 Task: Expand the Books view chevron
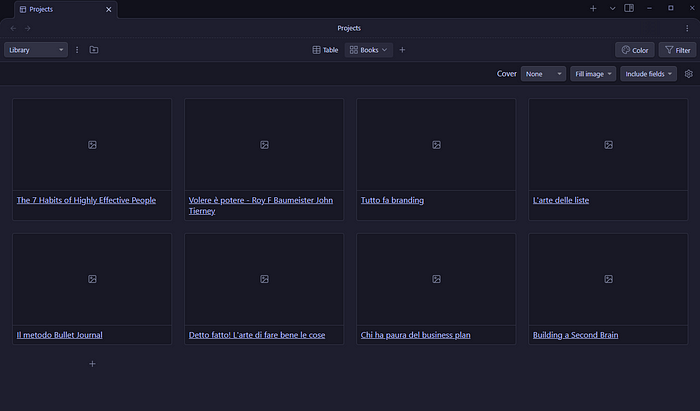coord(384,50)
